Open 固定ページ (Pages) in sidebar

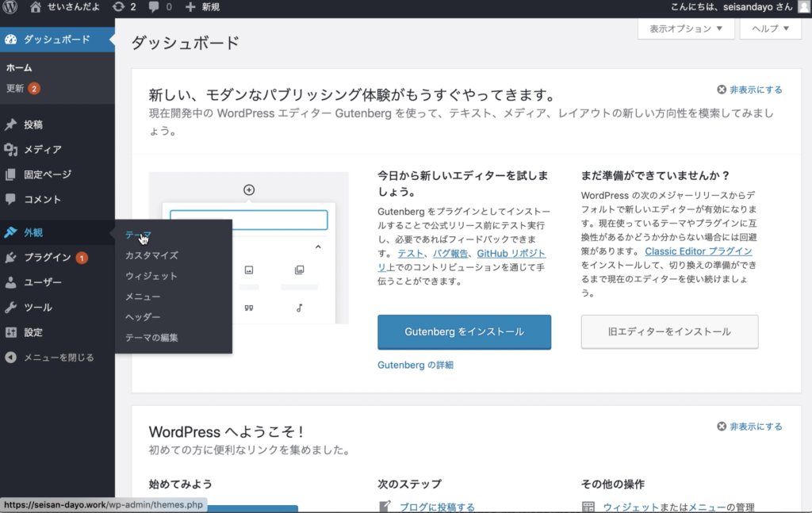pyautogui.click(x=47, y=174)
